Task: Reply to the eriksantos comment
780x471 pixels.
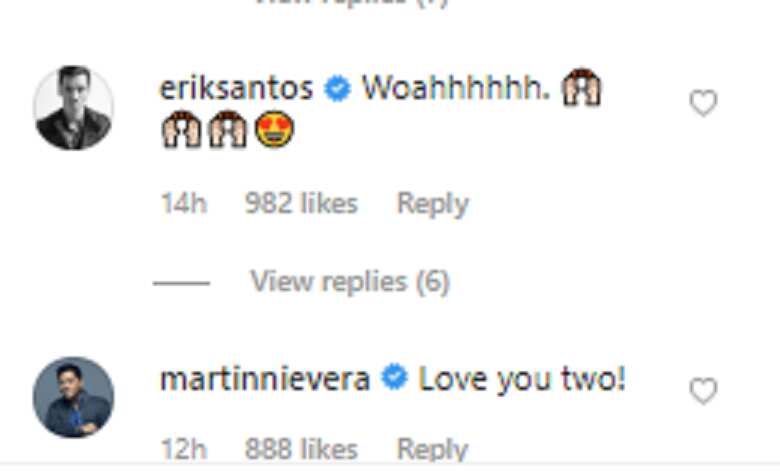Action: pos(433,204)
